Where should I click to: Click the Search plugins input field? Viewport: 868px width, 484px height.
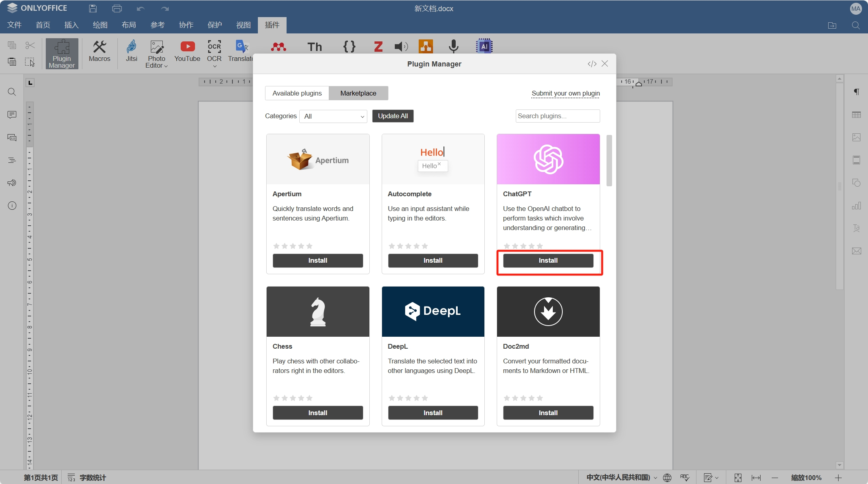558,116
